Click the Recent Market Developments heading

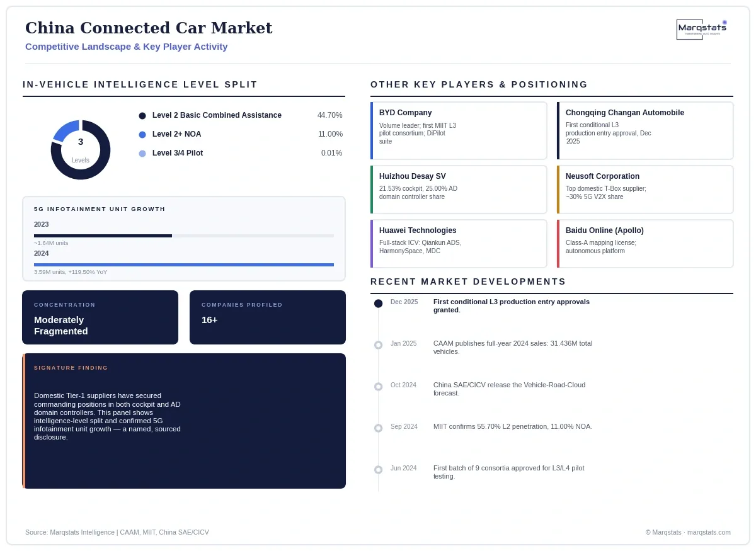click(469, 281)
